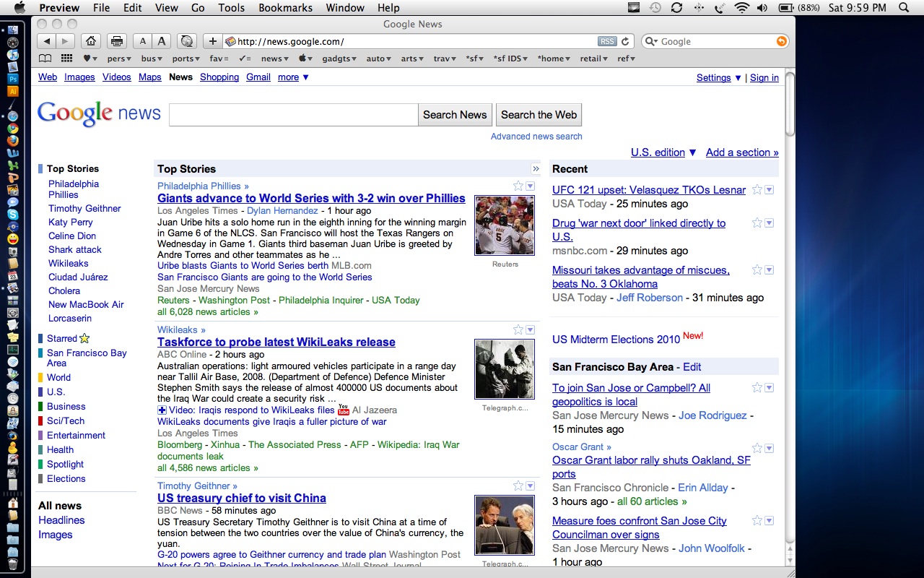The width and height of the screenshot is (924, 578).
Task: Switch to the Shopping tab
Action: coord(219,77)
